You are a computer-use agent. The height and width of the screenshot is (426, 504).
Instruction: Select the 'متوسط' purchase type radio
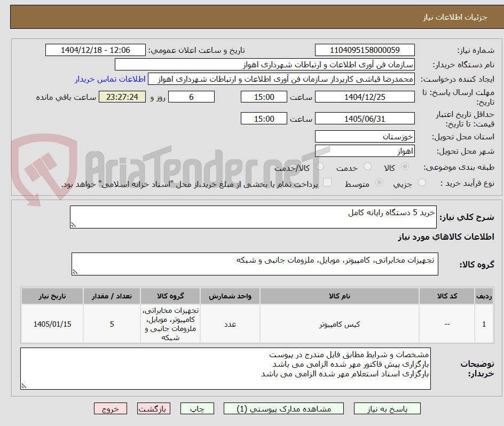click(x=379, y=182)
